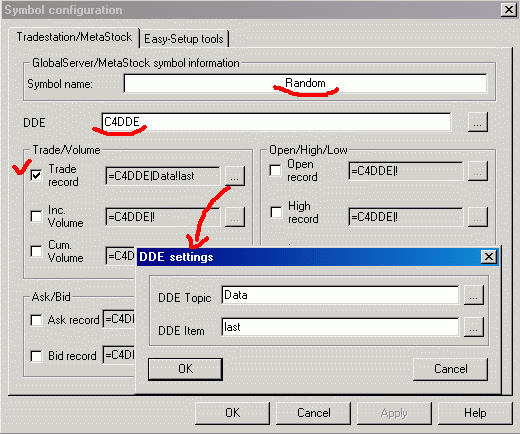This screenshot has width=520, height=434.
Task: Open browse button next to DDE field
Action: click(x=478, y=122)
